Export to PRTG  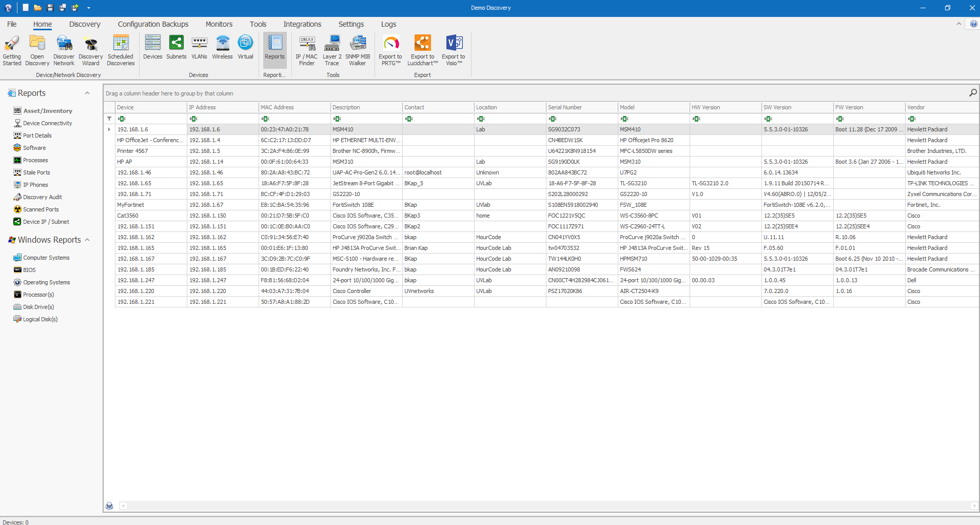[390, 50]
